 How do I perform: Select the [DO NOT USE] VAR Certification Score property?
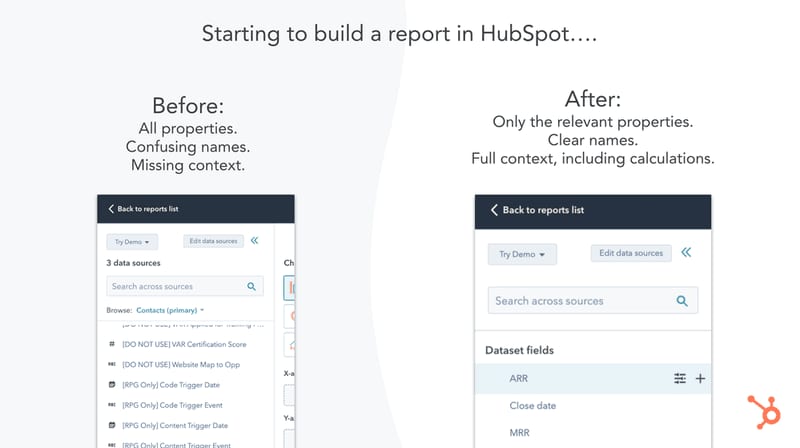tap(184, 344)
